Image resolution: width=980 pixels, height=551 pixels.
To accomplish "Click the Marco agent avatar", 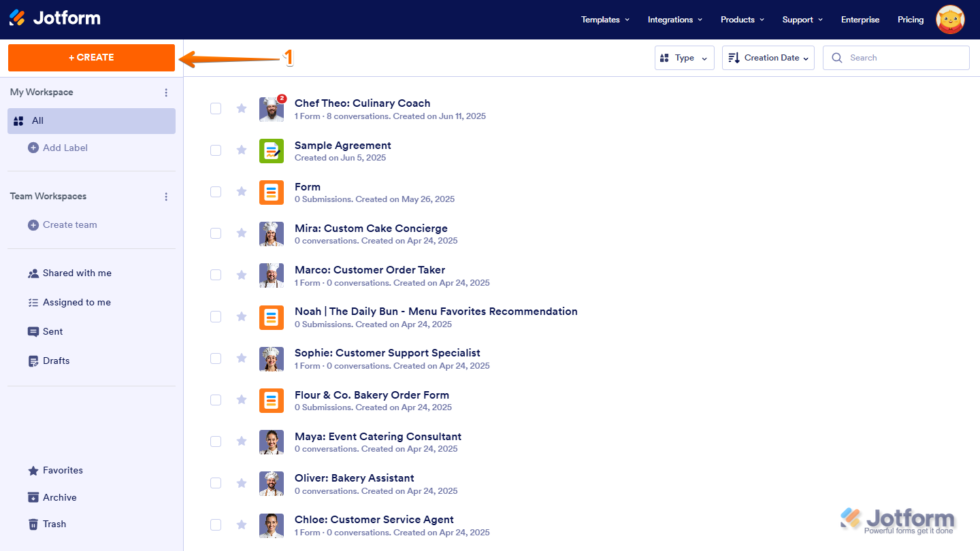I will pyautogui.click(x=272, y=275).
